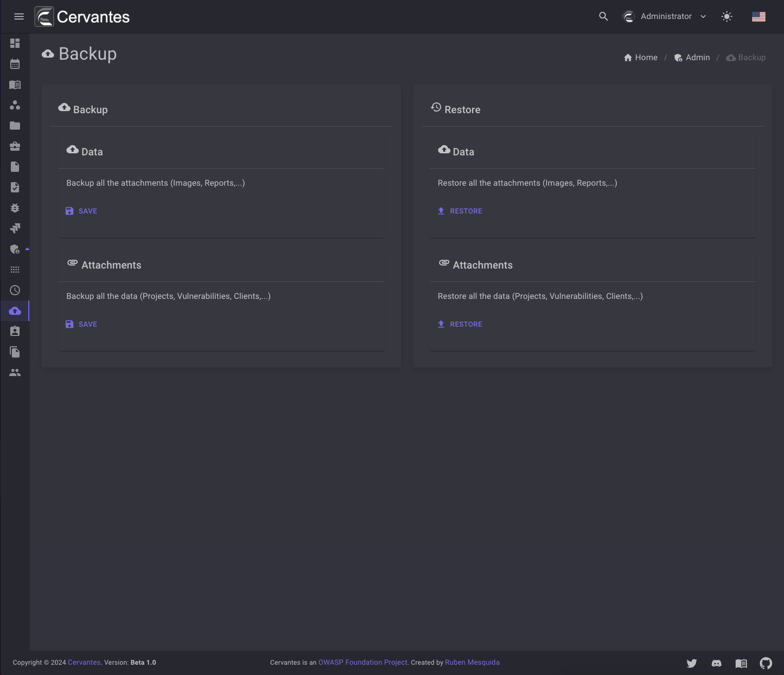Open the Clients briefcase icon
784x675 pixels.
pyautogui.click(x=15, y=146)
